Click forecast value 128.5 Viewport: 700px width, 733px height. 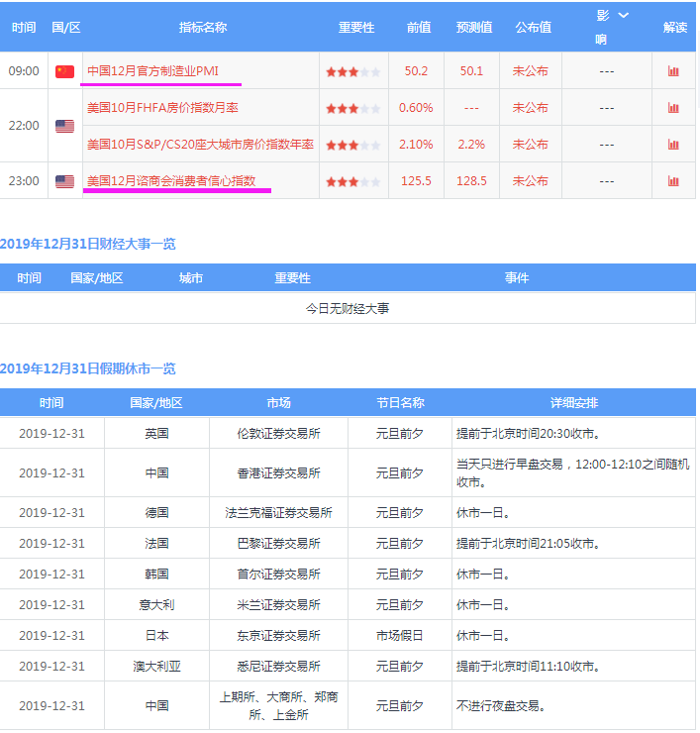(471, 181)
